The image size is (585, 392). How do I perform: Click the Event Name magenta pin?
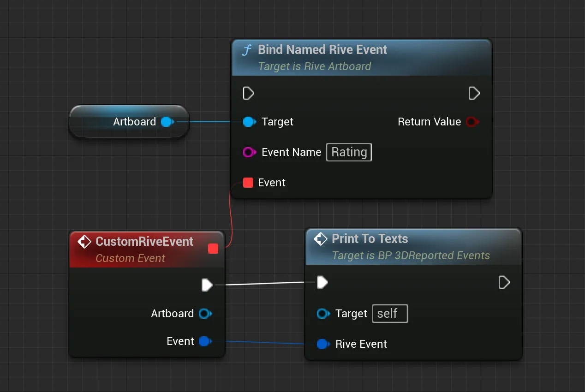click(249, 152)
